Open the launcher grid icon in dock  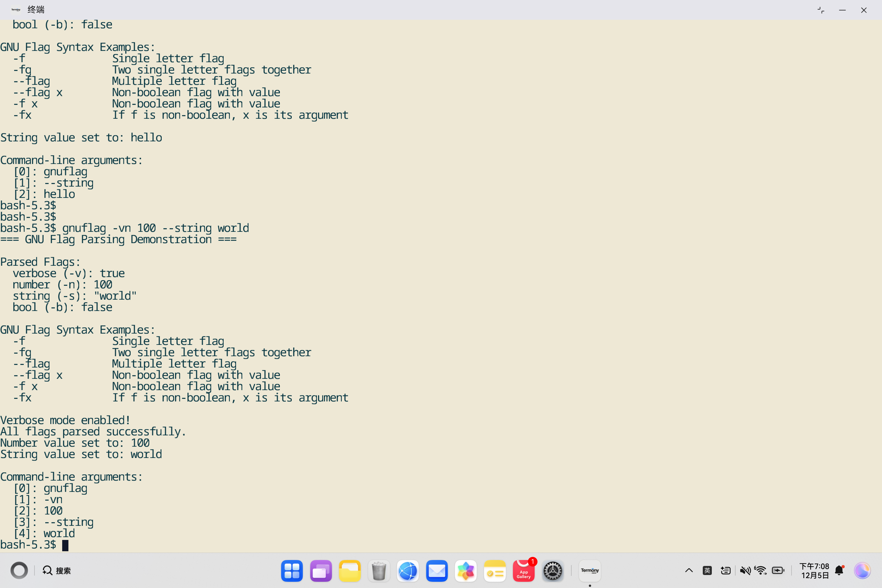coord(292,571)
